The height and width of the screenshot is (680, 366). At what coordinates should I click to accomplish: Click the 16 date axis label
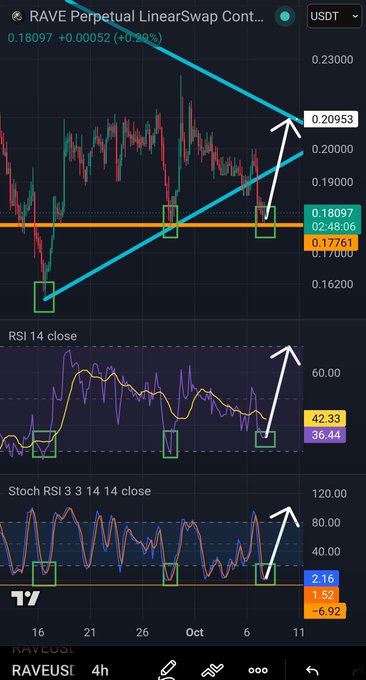pyautogui.click(x=38, y=632)
